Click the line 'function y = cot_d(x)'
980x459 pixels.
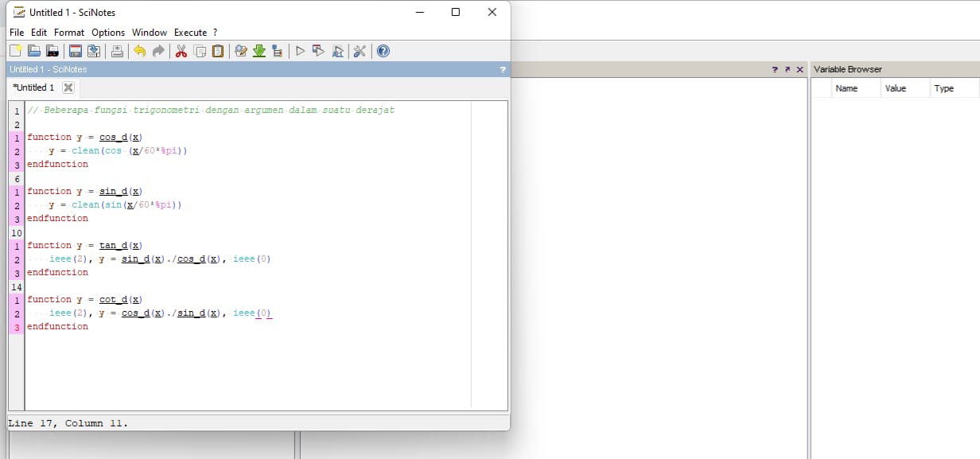[x=84, y=299]
